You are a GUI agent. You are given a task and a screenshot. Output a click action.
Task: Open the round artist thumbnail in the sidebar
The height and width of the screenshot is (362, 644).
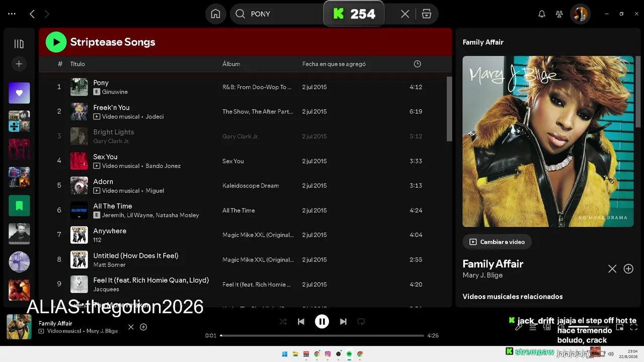pyautogui.click(x=19, y=262)
